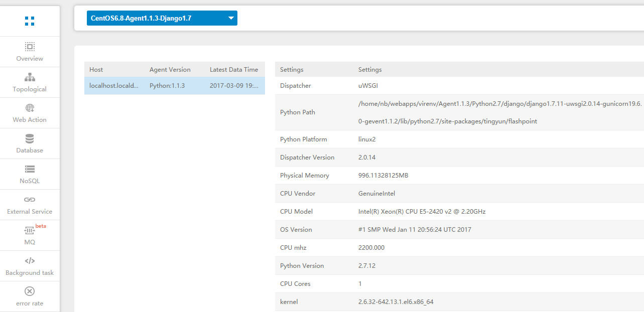Click the Host column header
This screenshot has height=312, width=644.
pos(96,70)
